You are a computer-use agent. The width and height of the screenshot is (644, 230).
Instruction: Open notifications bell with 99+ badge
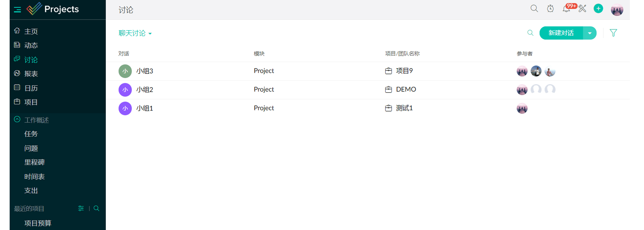click(566, 9)
